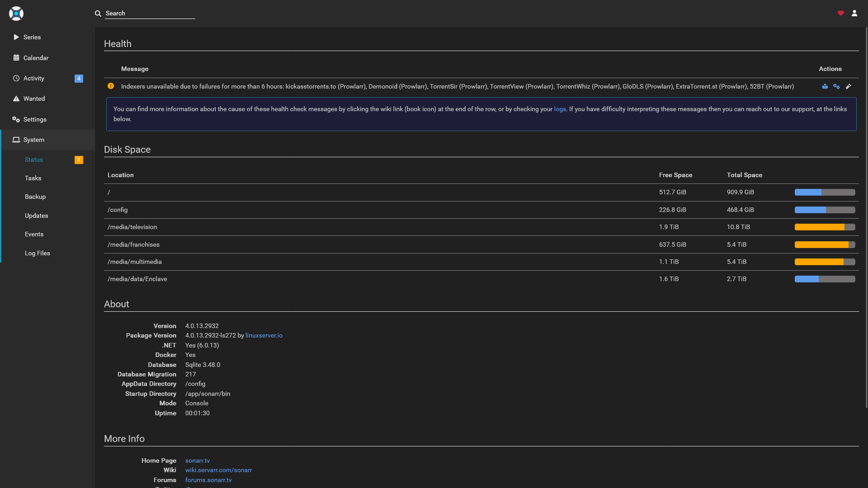Click the /media/franchises usage bar

point(825,244)
